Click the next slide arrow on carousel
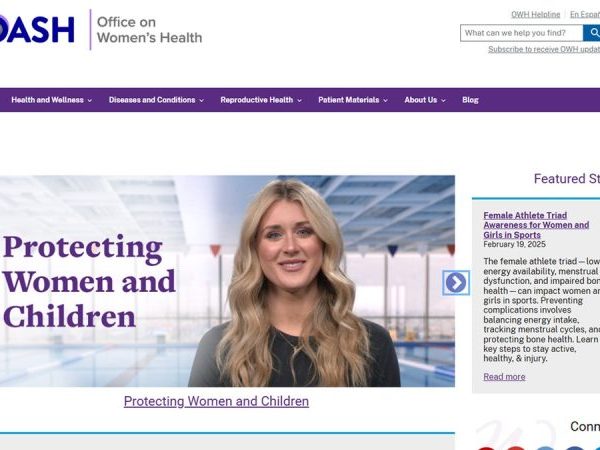The width and height of the screenshot is (600, 450). pos(456,283)
